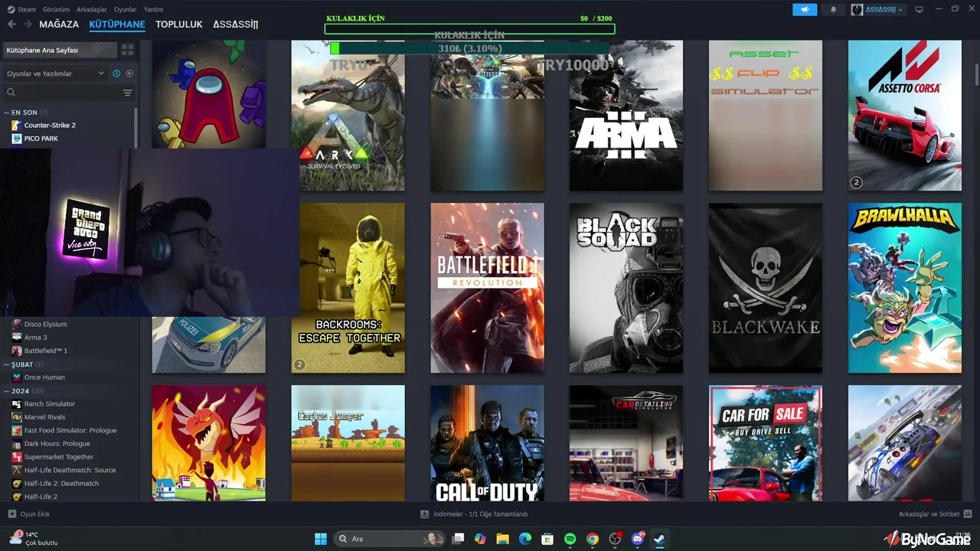The height and width of the screenshot is (551, 980).
Task: Select Fast Food Simulator: Prologue
Action: click(70, 430)
